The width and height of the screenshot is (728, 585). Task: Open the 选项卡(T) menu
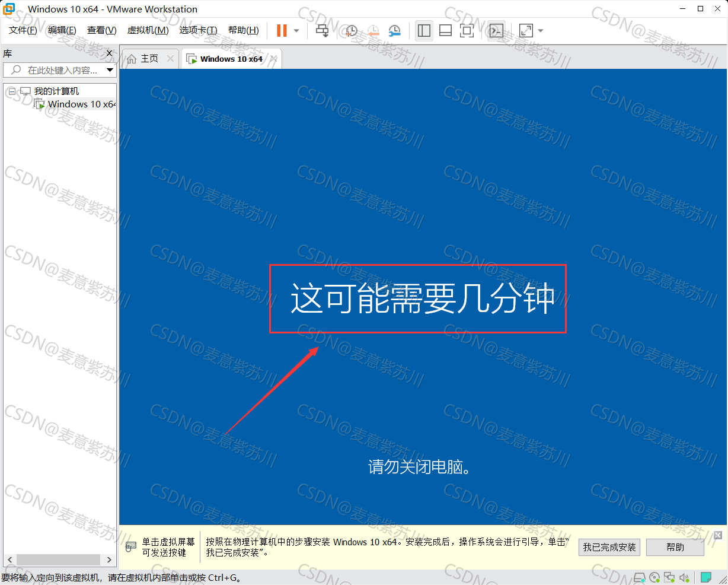[199, 30]
